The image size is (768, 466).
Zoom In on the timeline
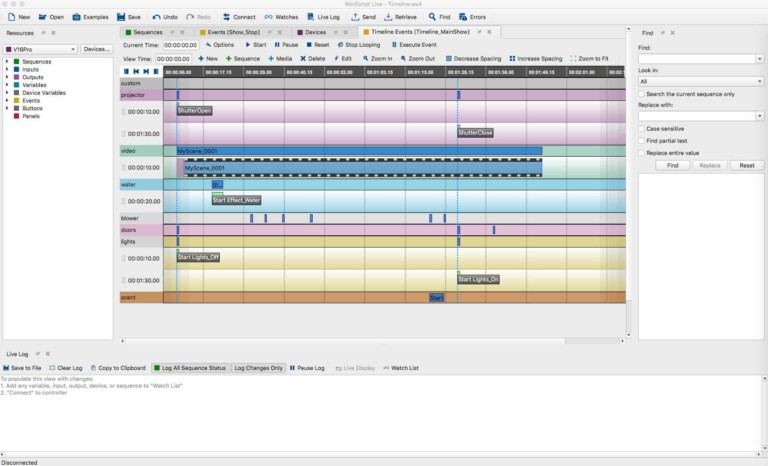coord(377,58)
